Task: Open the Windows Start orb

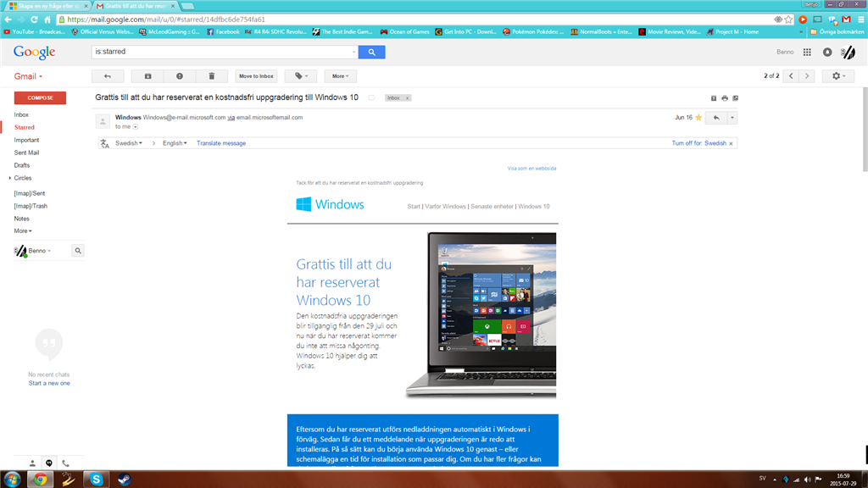Action: coord(12,480)
